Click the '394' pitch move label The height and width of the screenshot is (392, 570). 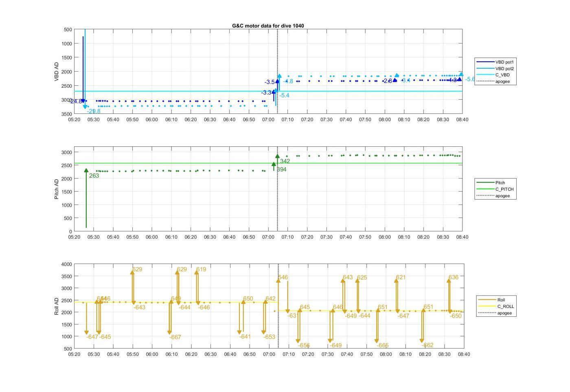[281, 169]
